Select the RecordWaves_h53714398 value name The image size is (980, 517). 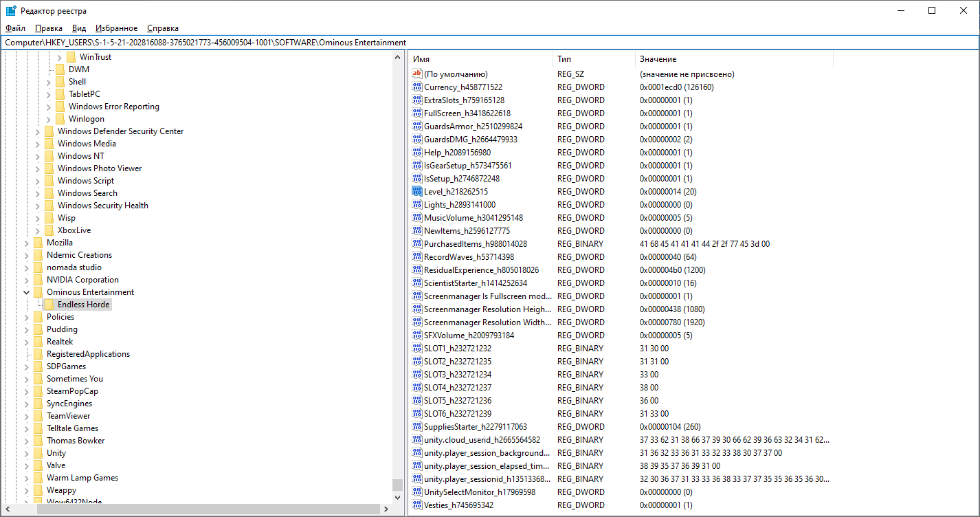(469, 257)
